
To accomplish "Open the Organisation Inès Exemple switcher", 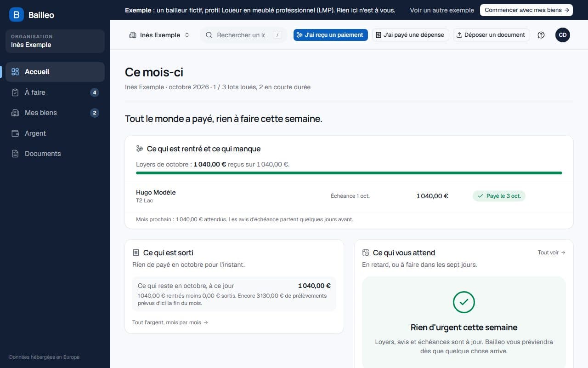I will point(55,41).
